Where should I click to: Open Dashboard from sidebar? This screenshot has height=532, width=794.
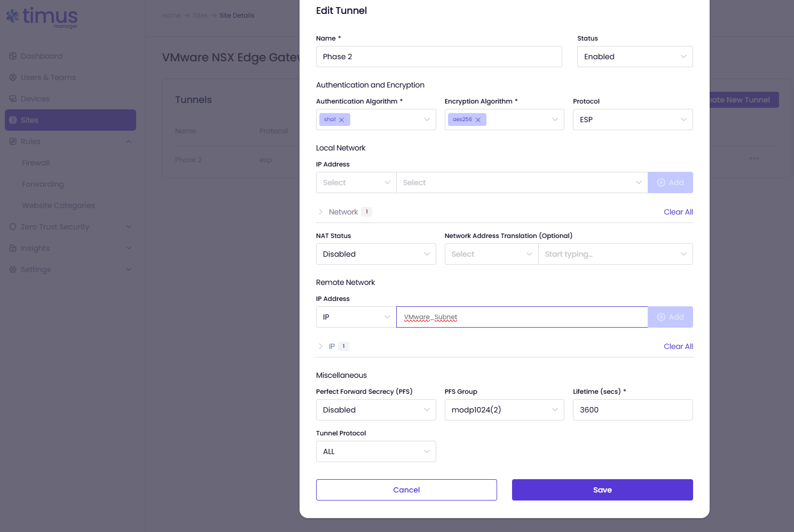(42, 56)
